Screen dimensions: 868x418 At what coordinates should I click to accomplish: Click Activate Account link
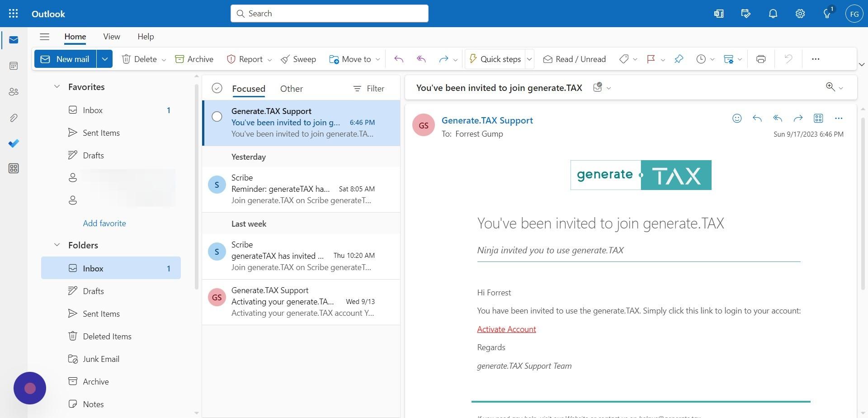point(506,329)
